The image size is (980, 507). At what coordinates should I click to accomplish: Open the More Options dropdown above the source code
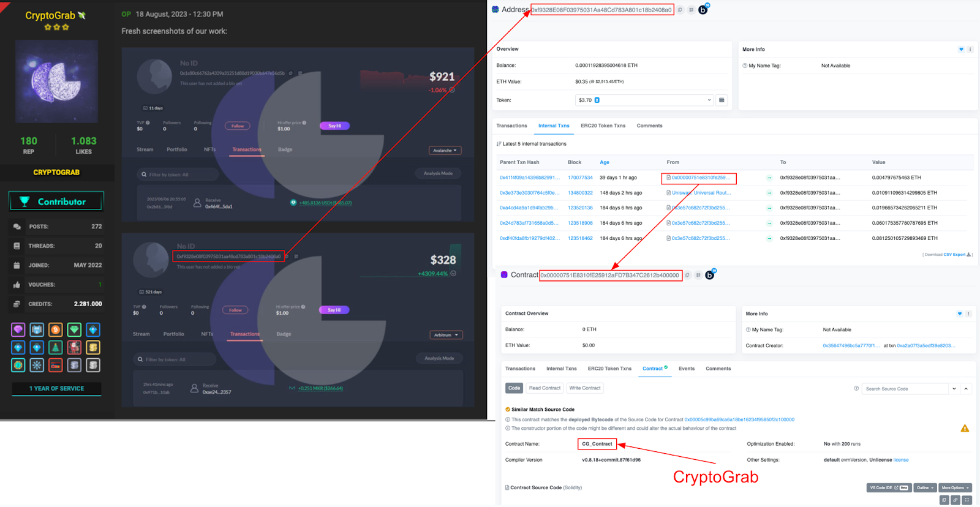pos(955,488)
